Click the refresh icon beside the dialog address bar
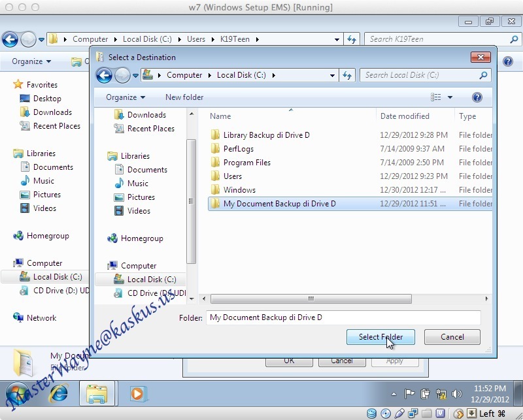 tap(347, 75)
